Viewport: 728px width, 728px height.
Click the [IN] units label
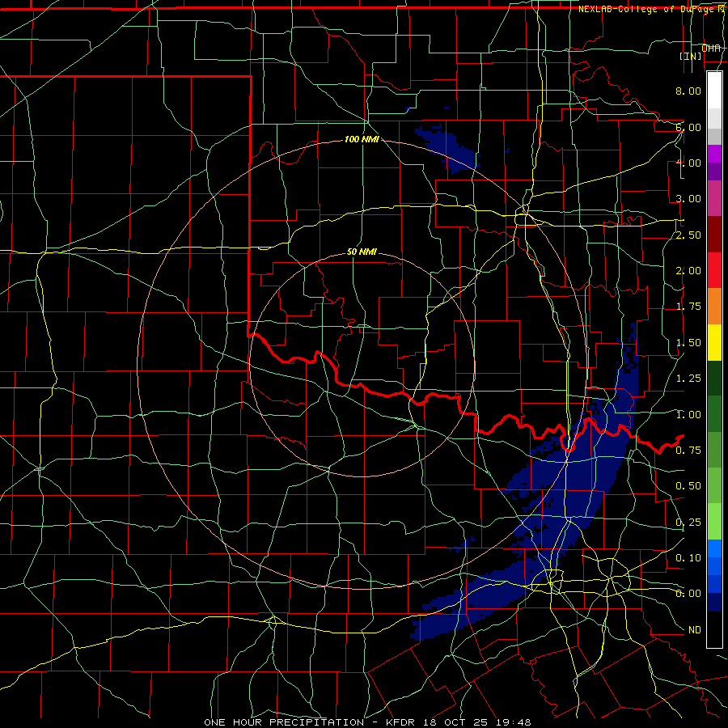pyautogui.click(x=691, y=56)
